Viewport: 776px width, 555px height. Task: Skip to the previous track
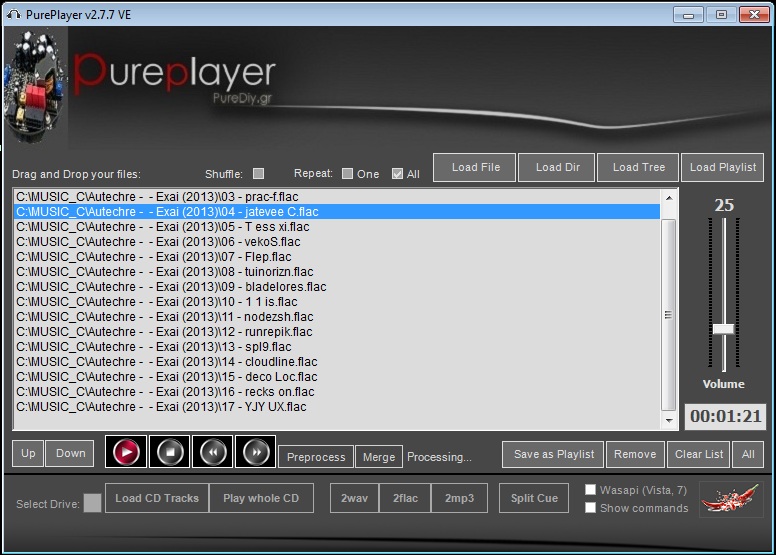click(x=212, y=453)
